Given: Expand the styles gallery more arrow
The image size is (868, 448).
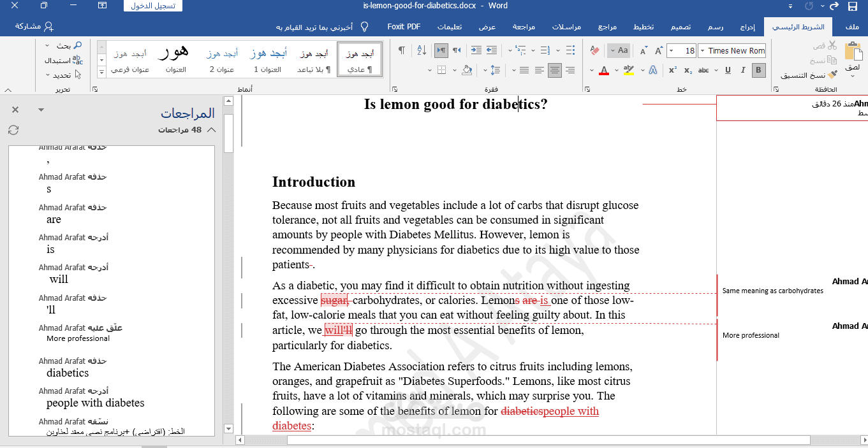Looking at the screenshot, I should tap(101, 71).
